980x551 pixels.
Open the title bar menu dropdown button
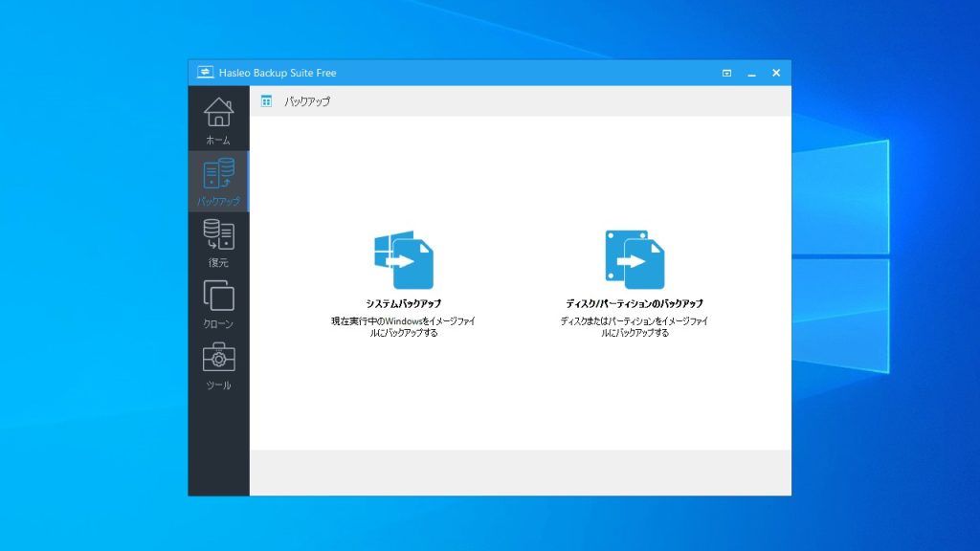(726, 73)
